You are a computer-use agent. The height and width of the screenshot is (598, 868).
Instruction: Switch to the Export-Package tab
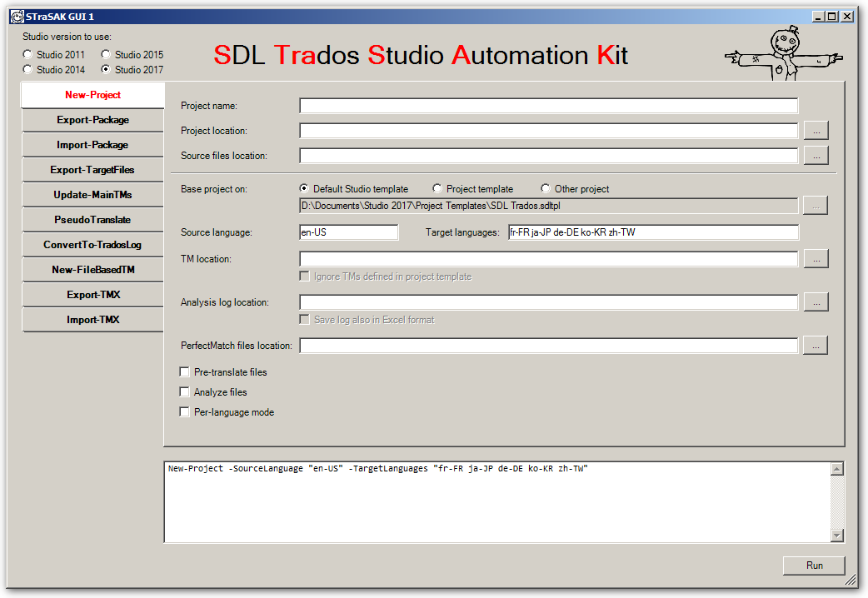[93, 120]
